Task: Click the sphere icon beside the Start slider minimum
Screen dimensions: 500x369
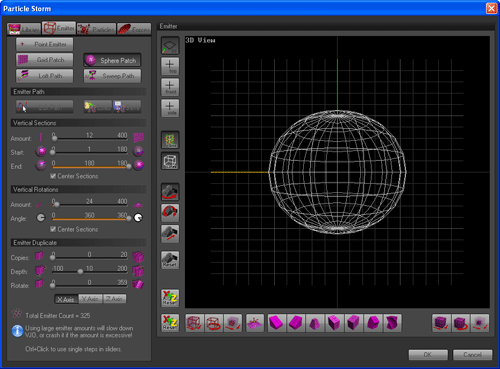Action: (41, 152)
